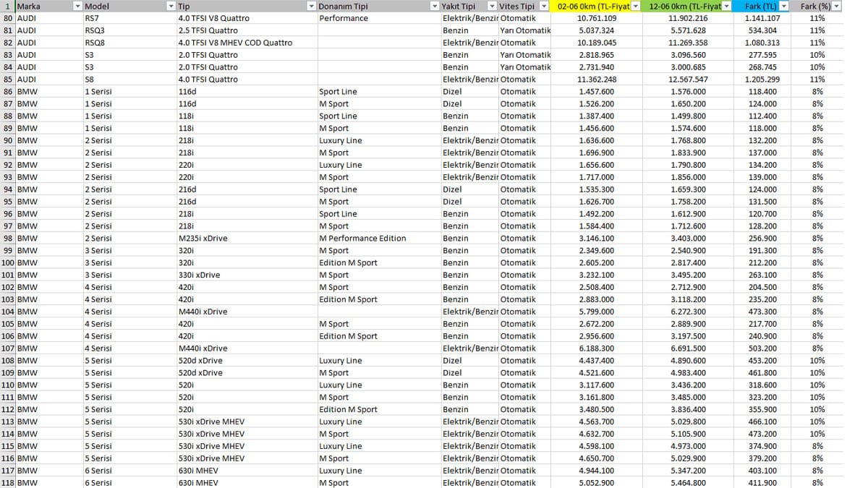Open the Donanım Tipi filter dropdown
The width and height of the screenshot is (868, 488).
(435, 7)
